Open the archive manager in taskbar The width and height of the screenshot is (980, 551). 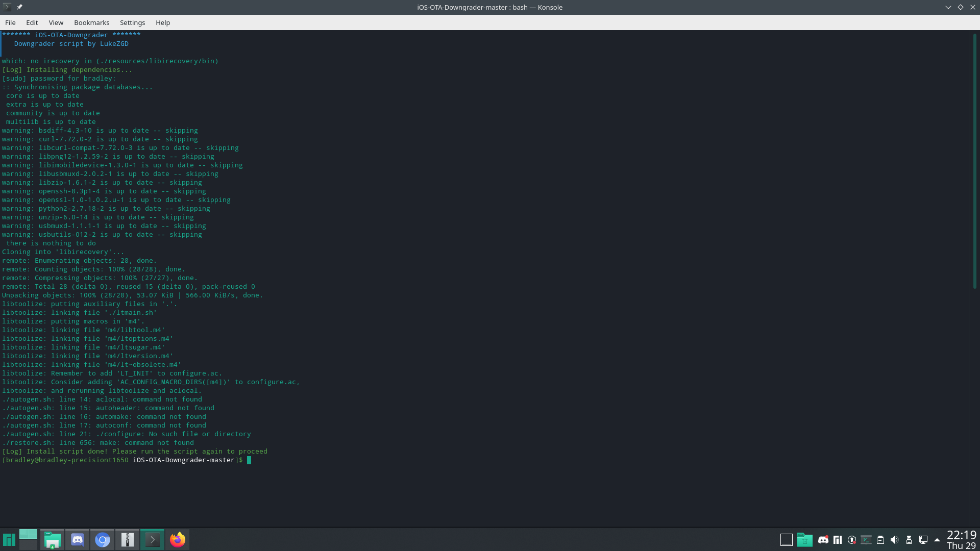point(128,540)
